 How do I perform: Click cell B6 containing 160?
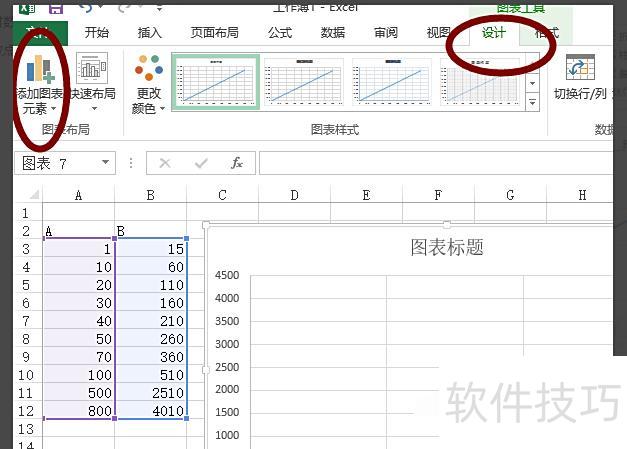point(150,303)
